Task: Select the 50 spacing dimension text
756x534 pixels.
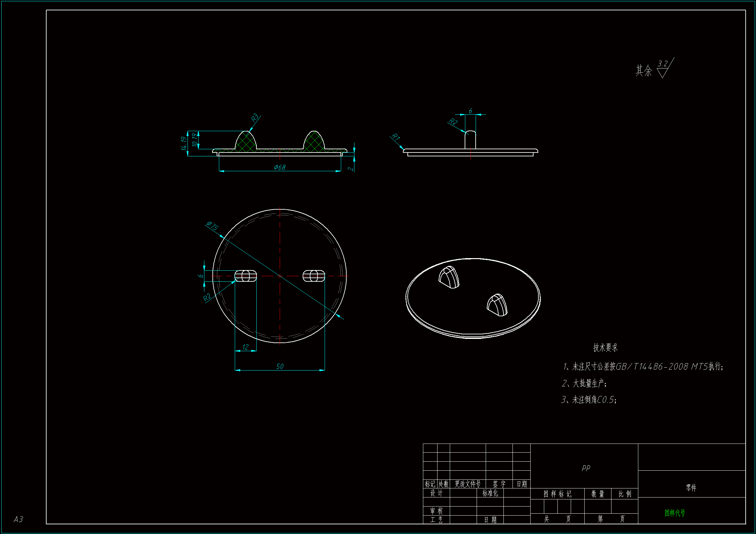Action: pos(280,366)
